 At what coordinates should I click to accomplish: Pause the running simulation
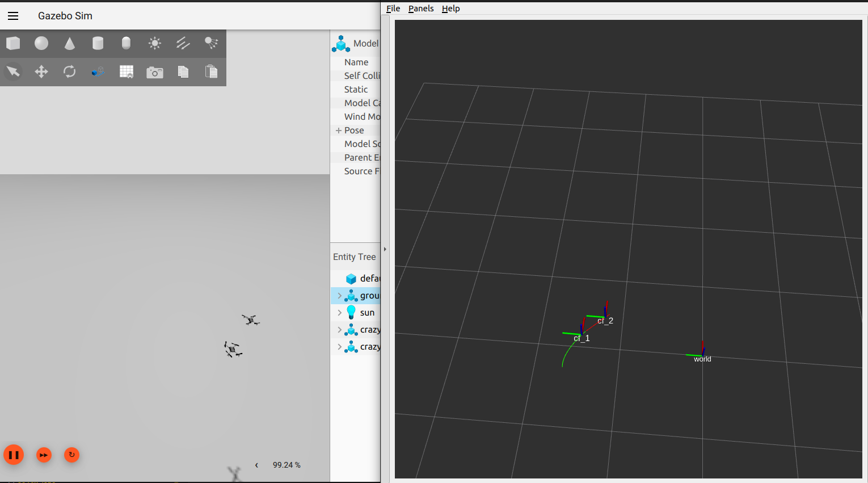pyautogui.click(x=14, y=455)
